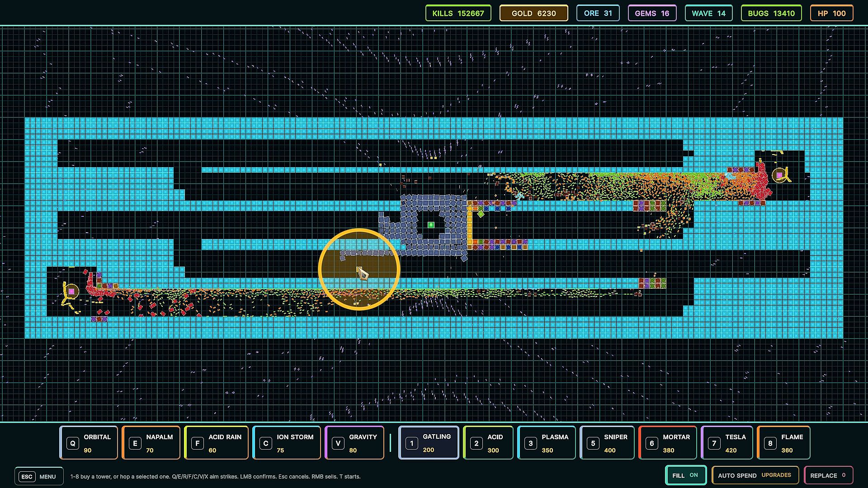Image resolution: width=868 pixels, height=488 pixels.
Task: Buy the Gatling tower
Action: click(429, 443)
